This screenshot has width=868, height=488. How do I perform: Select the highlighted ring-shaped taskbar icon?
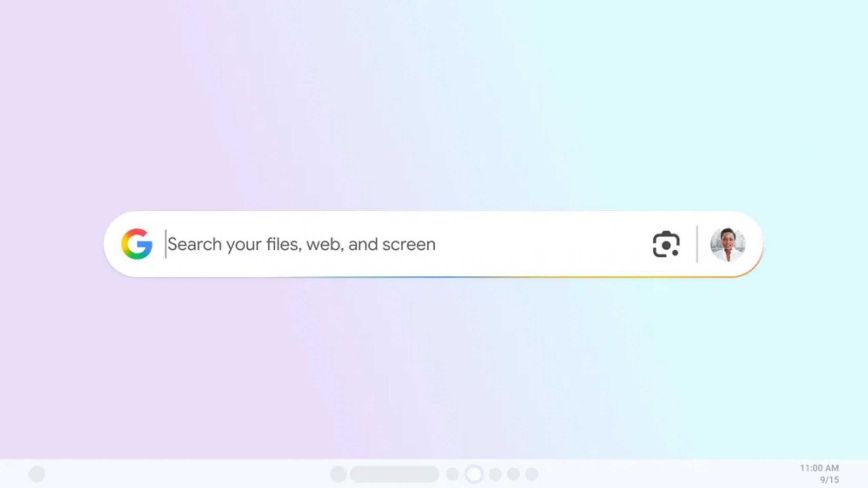(474, 474)
